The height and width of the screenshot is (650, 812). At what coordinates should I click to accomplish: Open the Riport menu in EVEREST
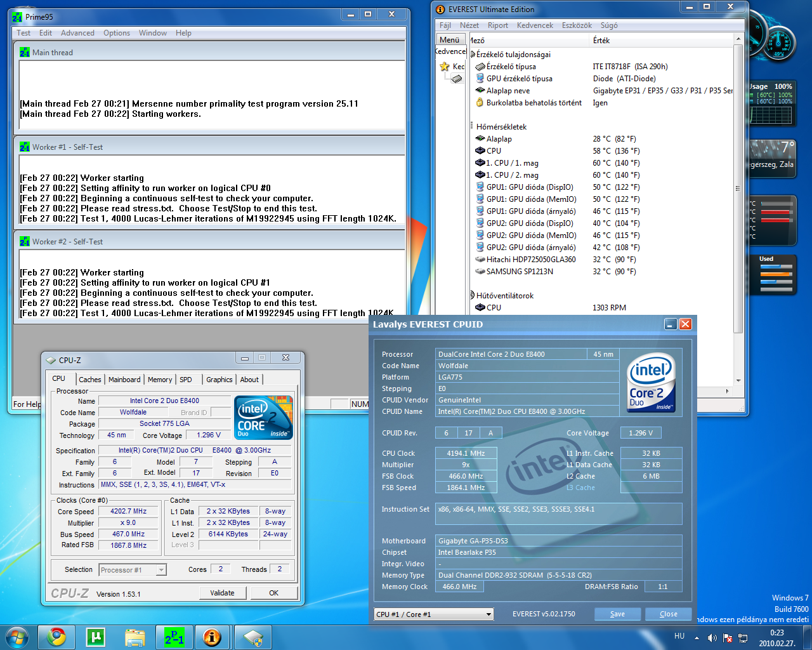pos(498,25)
